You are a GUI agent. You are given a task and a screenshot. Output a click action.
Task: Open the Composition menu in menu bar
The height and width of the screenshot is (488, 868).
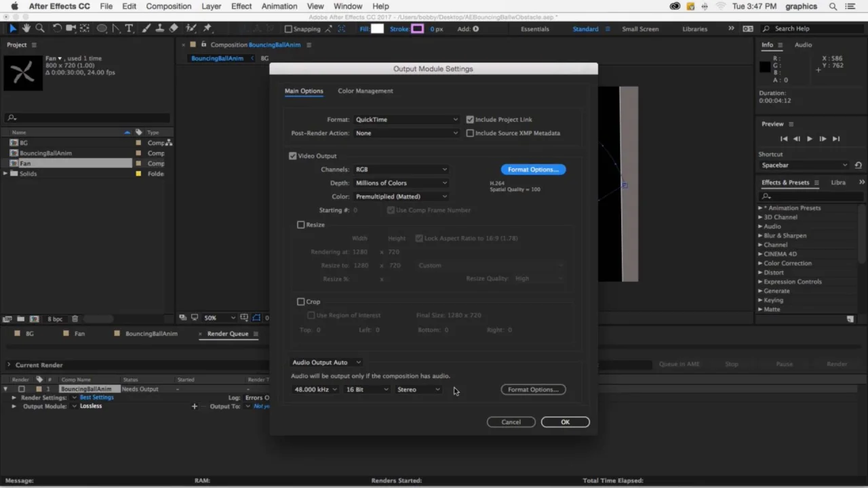pyautogui.click(x=169, y=6)
